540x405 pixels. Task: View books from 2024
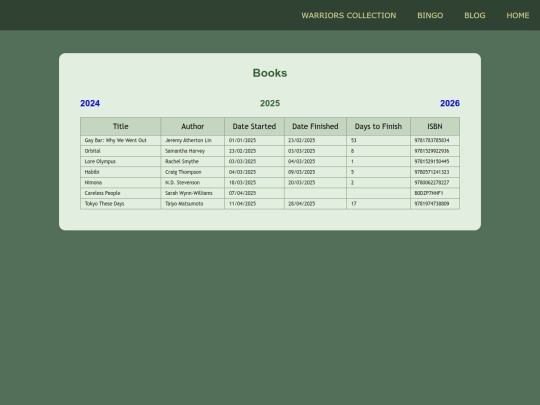(x=90, y=103)
